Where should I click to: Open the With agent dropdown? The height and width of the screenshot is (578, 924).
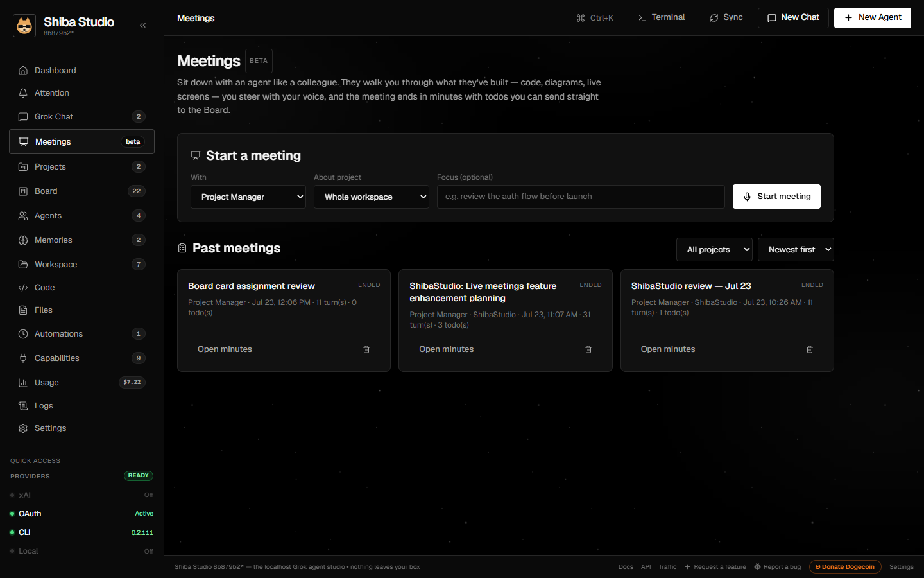coord(248,197)
